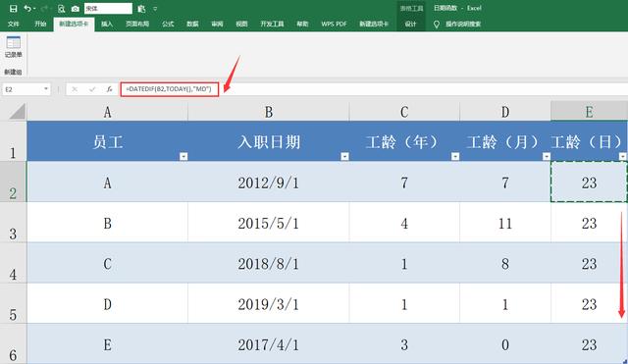Screen dimensions: 628x364
Task: Click the select-all corner triangle
Action: (17, 111)
